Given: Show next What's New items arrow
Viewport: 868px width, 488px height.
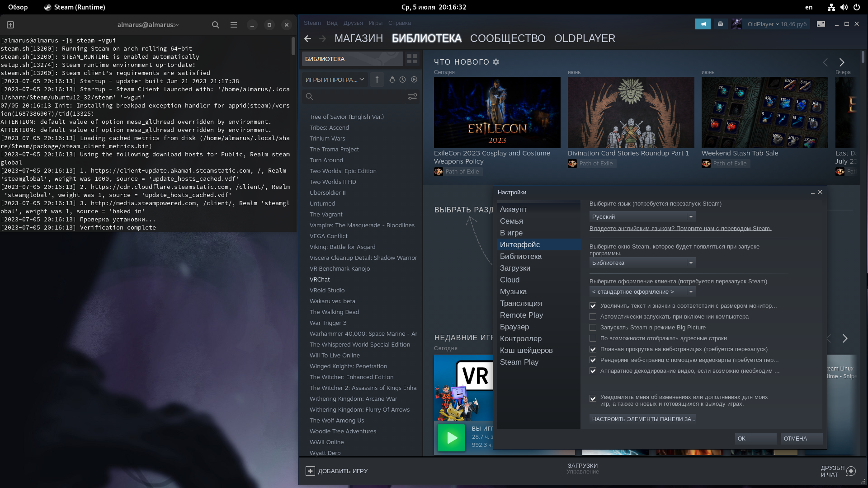Looking at the screenshot, I should click(x=842, y=62).
